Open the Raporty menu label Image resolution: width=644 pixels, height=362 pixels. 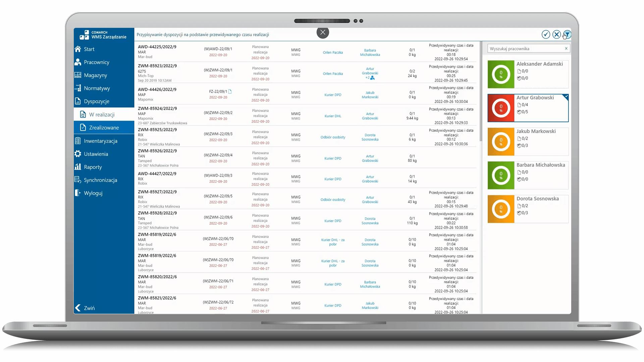93,167
